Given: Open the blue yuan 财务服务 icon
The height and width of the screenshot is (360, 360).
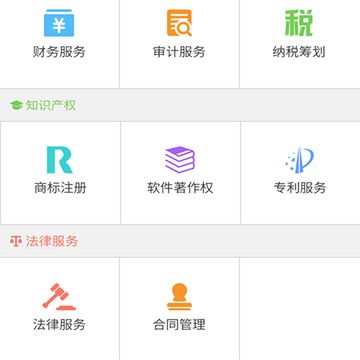Looking at the screenshot, I should point(59,23).
